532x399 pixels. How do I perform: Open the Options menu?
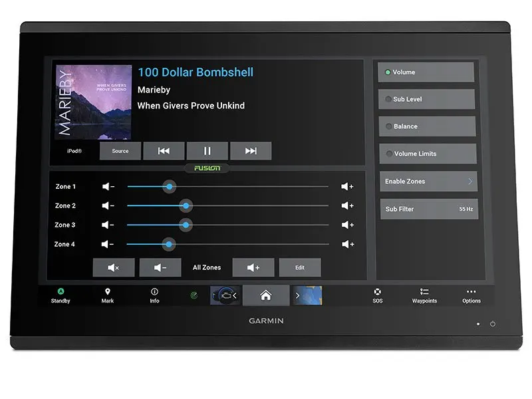click(471, 295)
